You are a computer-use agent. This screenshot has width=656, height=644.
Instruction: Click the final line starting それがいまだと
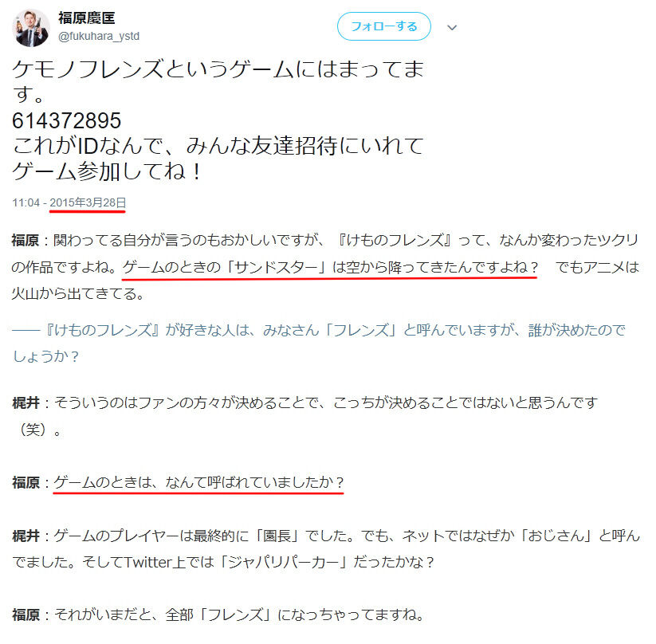240,615
